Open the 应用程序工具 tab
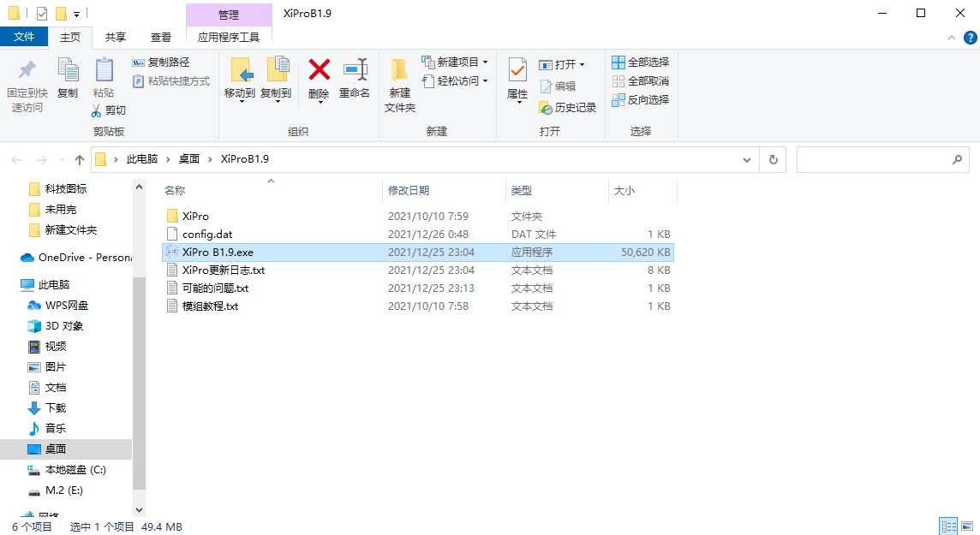980x535 pixels. [x=229, y=38]
